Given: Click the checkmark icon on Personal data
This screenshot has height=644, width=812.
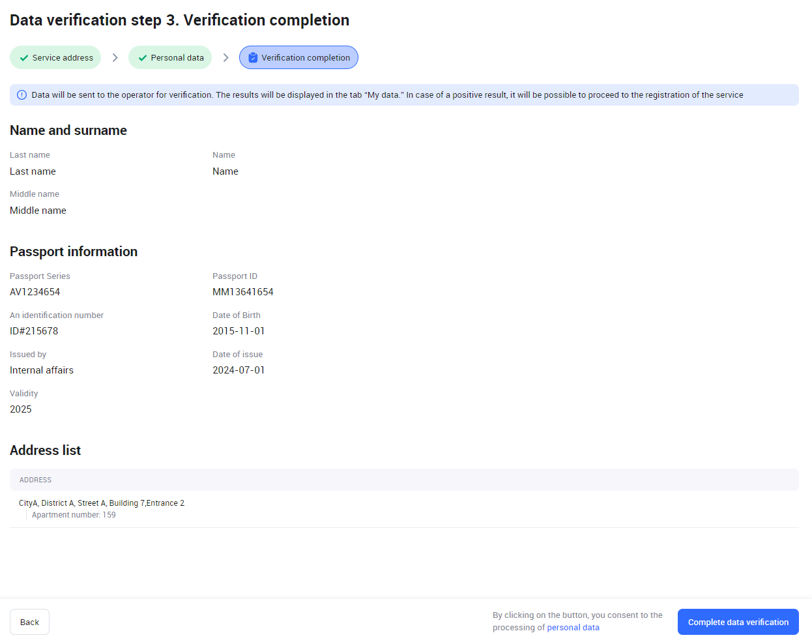Looking at the screenshot, I should tap(143, 58).
